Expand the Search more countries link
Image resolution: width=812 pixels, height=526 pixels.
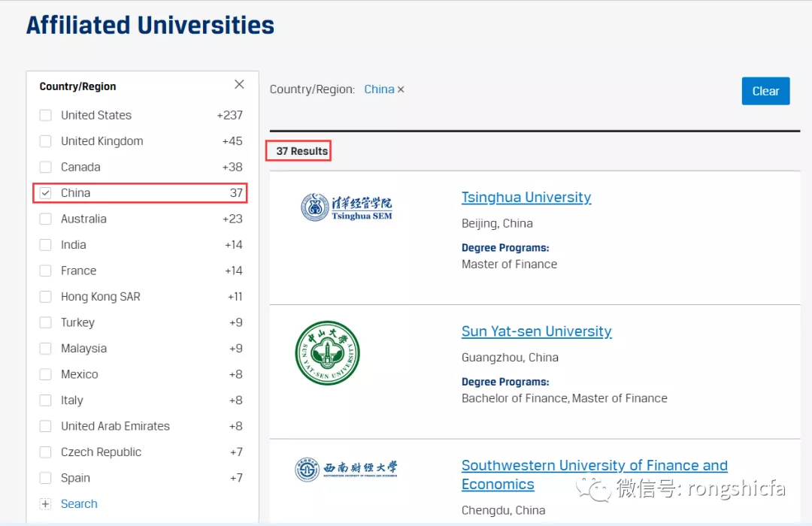pos(79,503)
